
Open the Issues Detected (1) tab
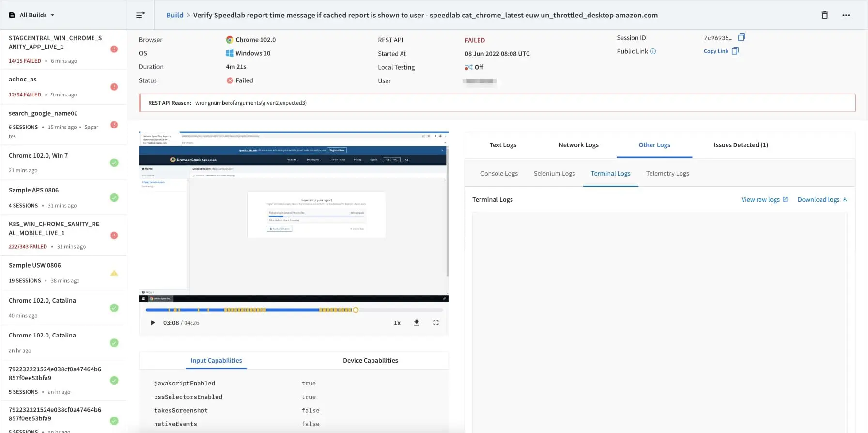pyautogui.click(x=741, y=145)
